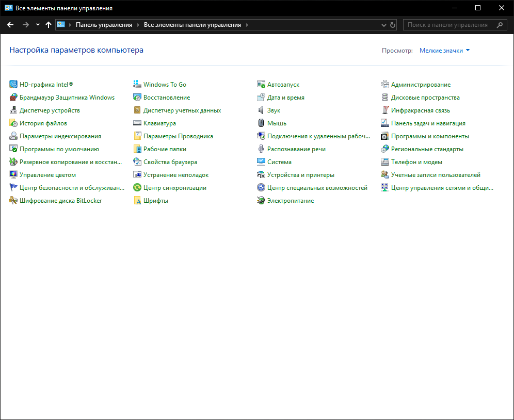Go back with the back arrow
514x420 pixels.
point(10,25)
